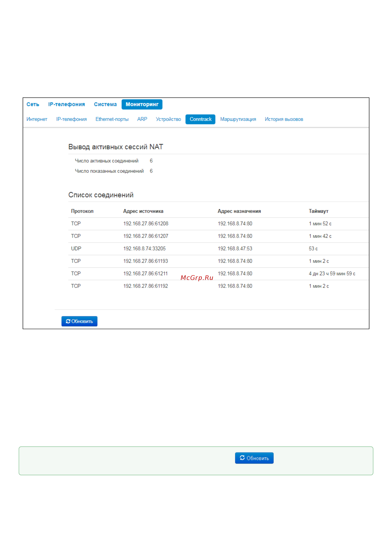The width and height of the screenshot is (392, 555).
Task: Click source address 192.168.27.86:61207
Action: point(146,236)
